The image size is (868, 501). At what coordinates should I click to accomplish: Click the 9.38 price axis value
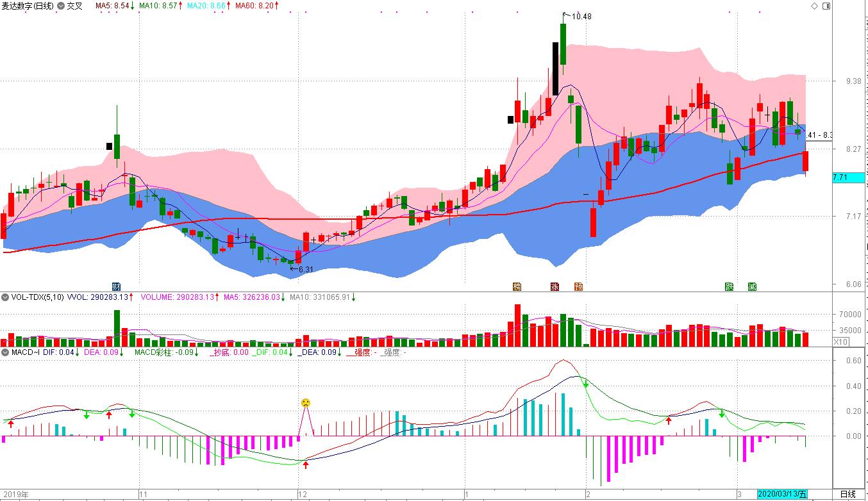coord(854,81)
